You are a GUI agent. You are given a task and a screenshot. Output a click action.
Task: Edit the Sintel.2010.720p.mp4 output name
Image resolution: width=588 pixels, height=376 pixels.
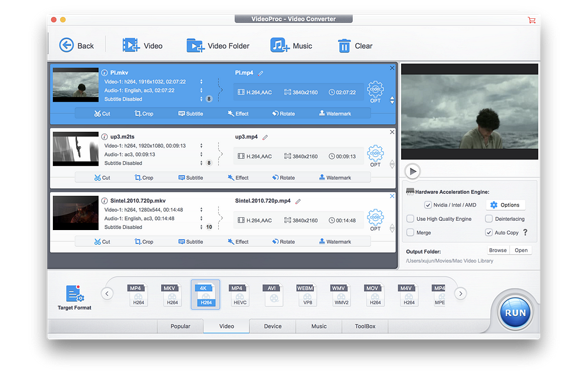point(298,201)
